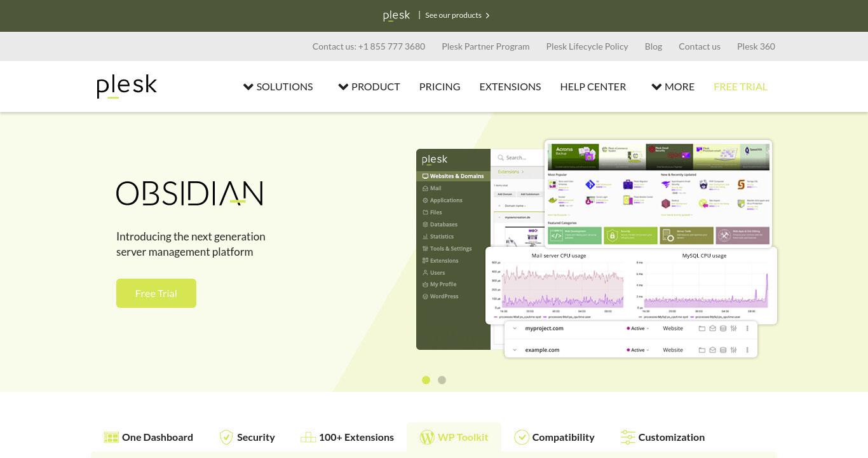Click the Plesk logo in main navigation
868x458 pixels.
tap(126, 87)
